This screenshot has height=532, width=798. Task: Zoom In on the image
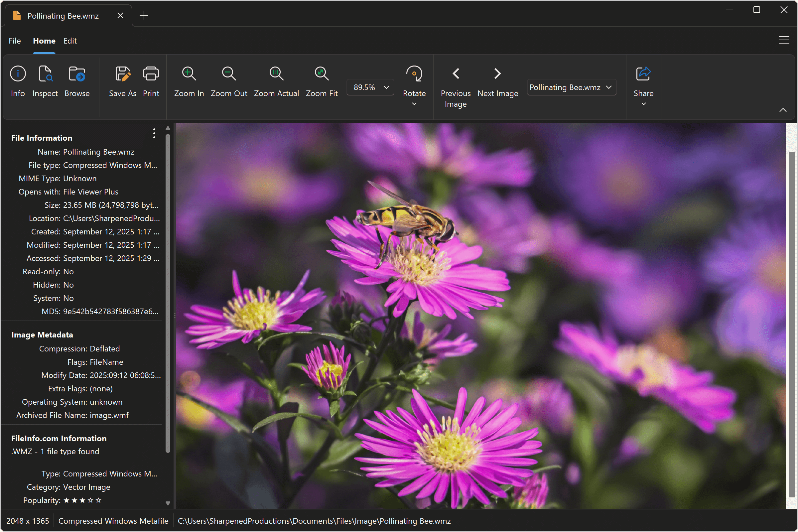[189, 81]
